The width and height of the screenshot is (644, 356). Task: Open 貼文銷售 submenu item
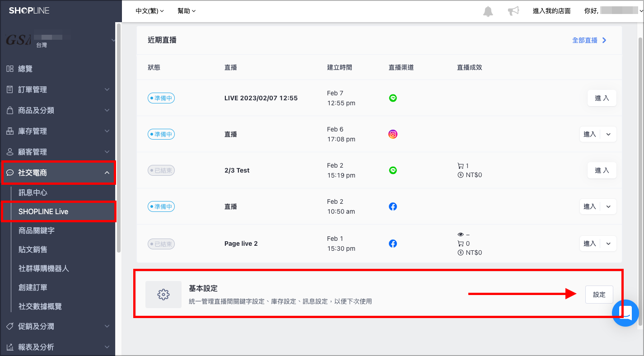33,249
